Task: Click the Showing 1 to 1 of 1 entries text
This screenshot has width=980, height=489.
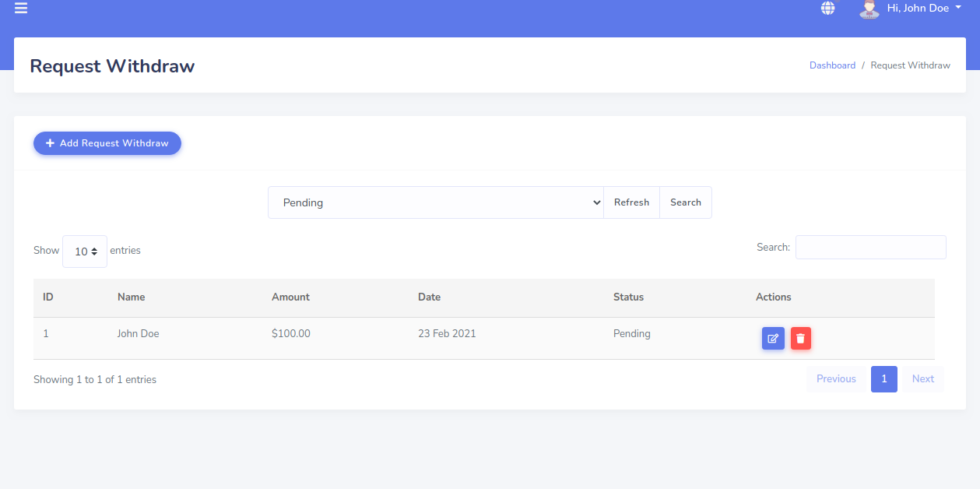Action: [x=95, y=380]
